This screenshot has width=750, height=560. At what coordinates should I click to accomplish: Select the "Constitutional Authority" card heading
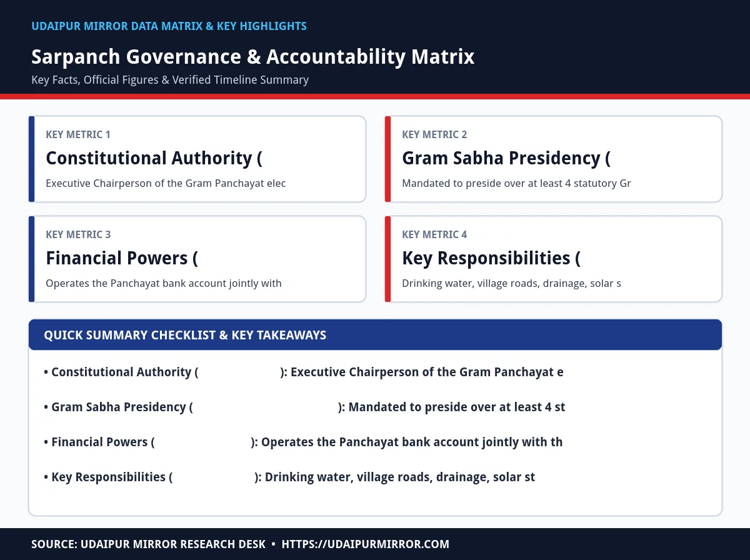coord(154,158)
